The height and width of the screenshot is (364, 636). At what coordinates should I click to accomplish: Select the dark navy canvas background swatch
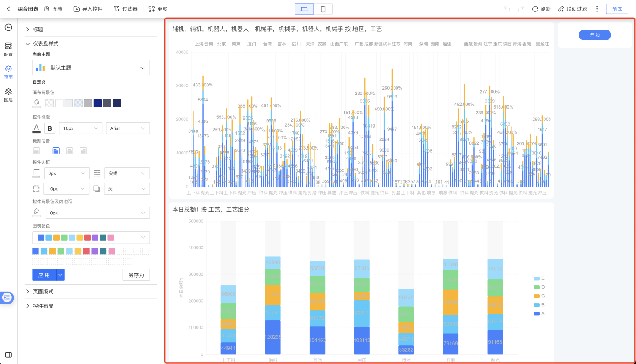tap(117, 103)
